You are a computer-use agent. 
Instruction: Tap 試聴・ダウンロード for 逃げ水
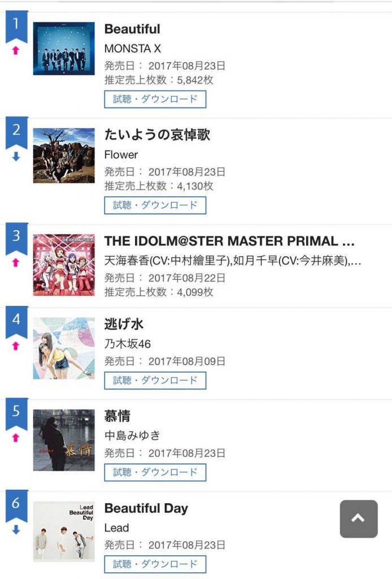(155, 381)
